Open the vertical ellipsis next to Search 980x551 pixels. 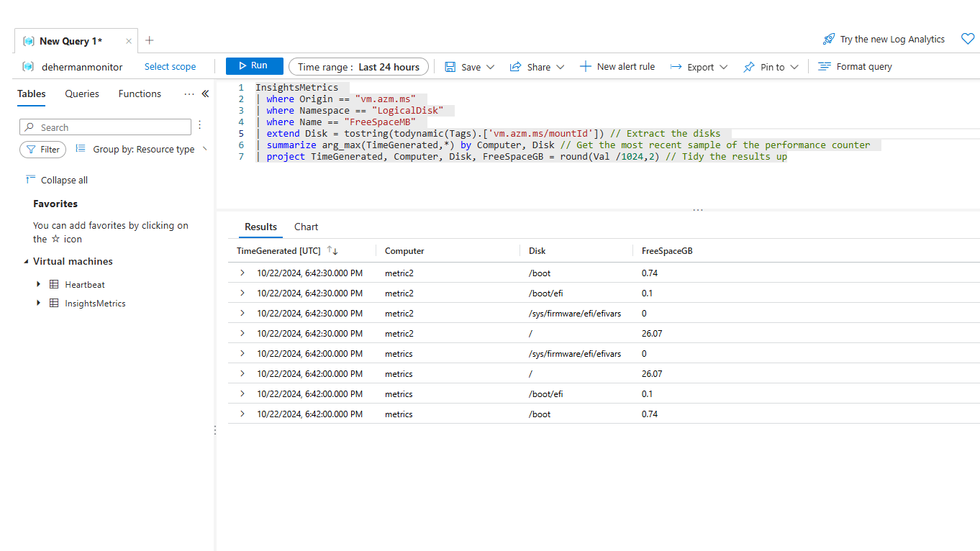click(x=200, y=126)
